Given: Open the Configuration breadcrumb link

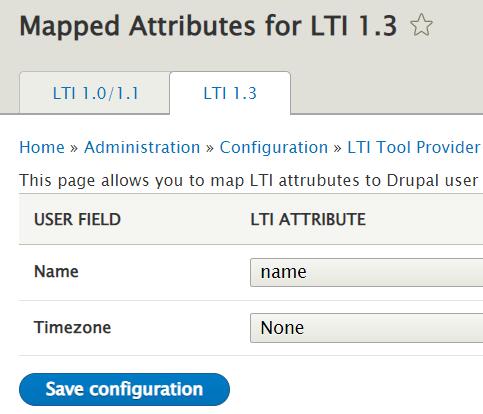Looking at the screenshot, I should point(274,147).
